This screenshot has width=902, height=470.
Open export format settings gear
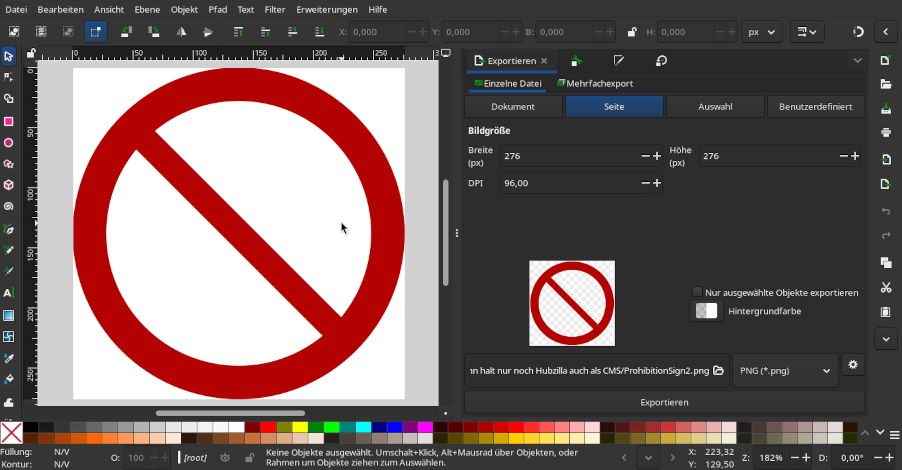pyautogui.click(x=853, y=365)
